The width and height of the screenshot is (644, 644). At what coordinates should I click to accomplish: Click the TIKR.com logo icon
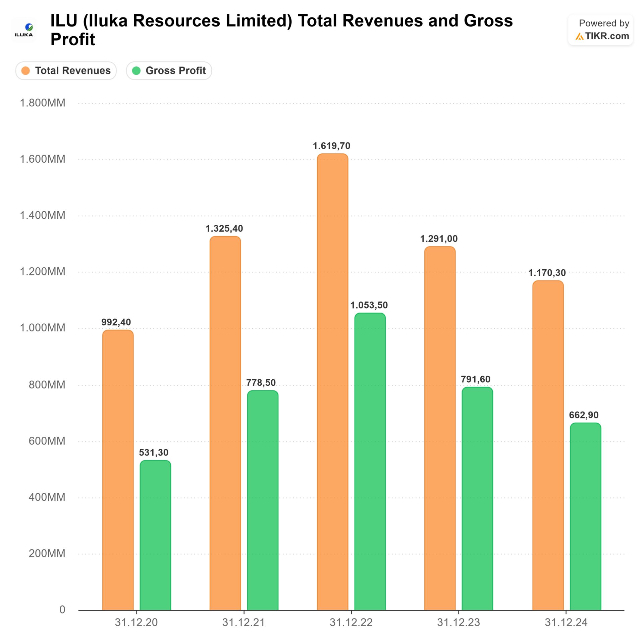tap(579, 36)
